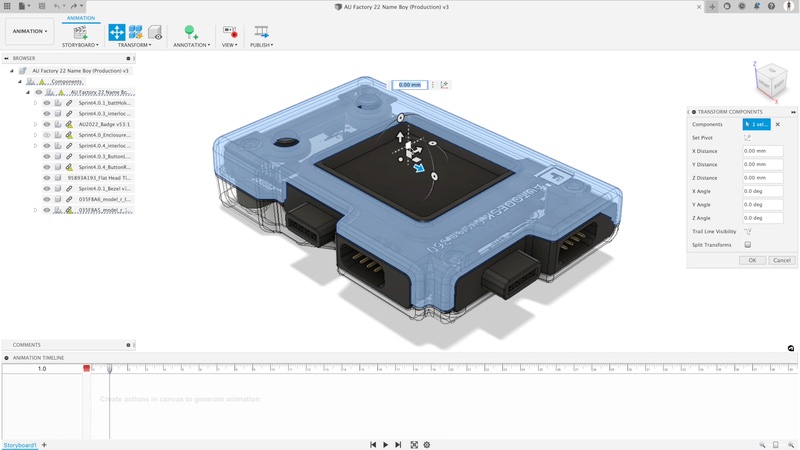Click the View record camera icon

(230, 32)
